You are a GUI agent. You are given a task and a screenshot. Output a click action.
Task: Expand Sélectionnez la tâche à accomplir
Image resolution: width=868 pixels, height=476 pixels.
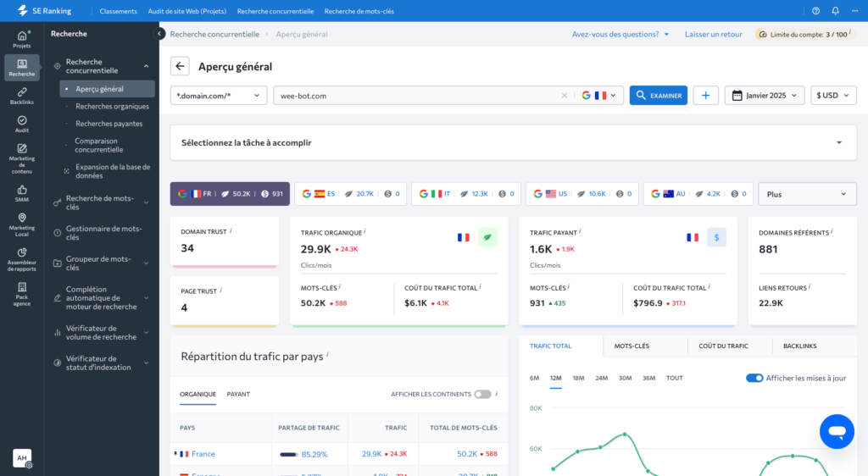point(513,142)
